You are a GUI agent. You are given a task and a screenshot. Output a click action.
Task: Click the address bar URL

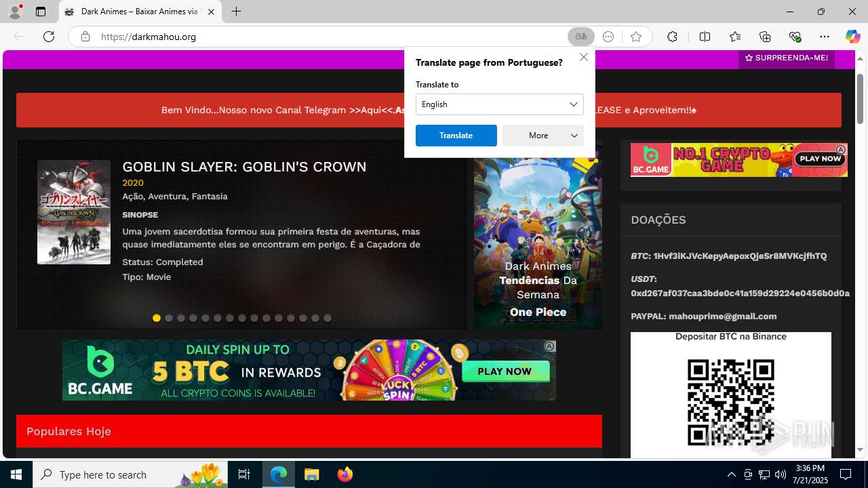point(149,37)
